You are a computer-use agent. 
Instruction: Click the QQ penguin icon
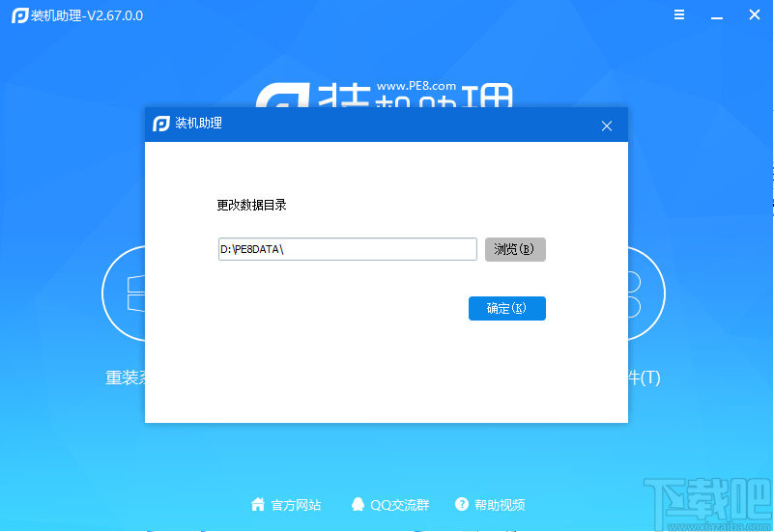[x=358, y=504]
